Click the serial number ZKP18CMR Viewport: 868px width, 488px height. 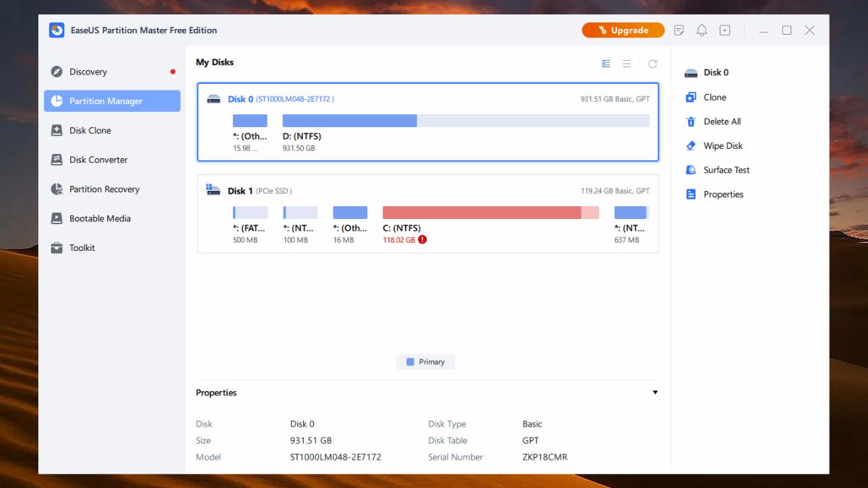pyautogui.click(x=545, y=457)
